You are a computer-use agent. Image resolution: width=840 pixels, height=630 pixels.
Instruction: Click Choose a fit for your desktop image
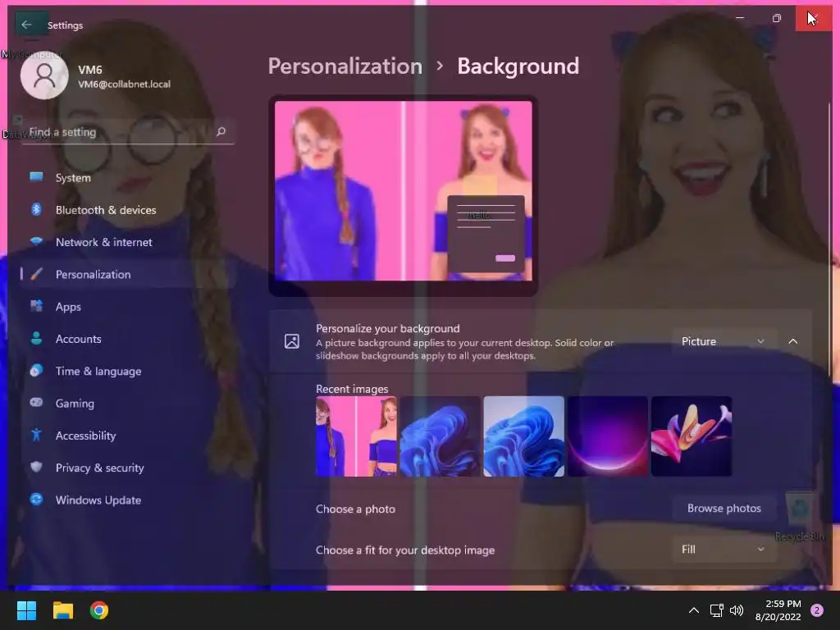click(405, 550)
